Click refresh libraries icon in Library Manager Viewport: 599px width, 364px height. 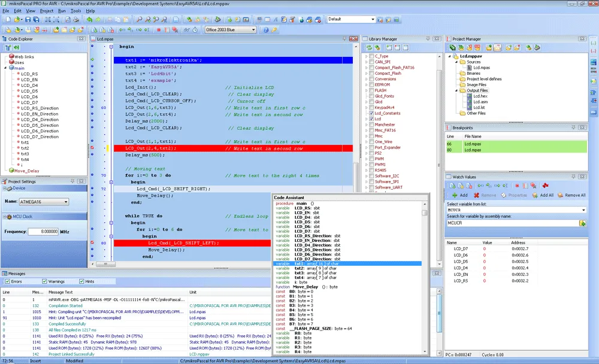(x=369, y=48)
